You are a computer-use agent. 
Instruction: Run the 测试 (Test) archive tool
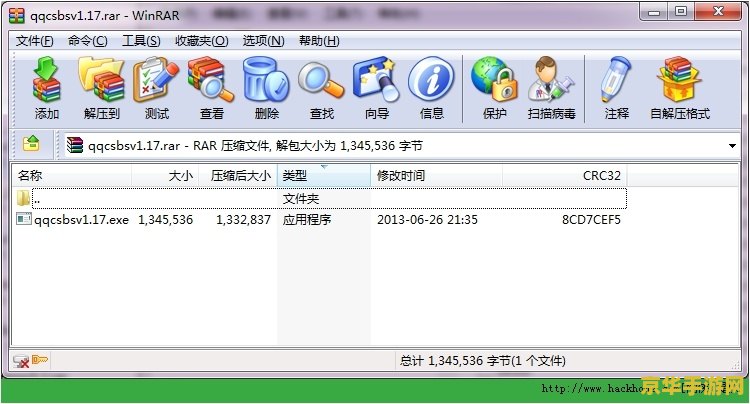(156, 79)
